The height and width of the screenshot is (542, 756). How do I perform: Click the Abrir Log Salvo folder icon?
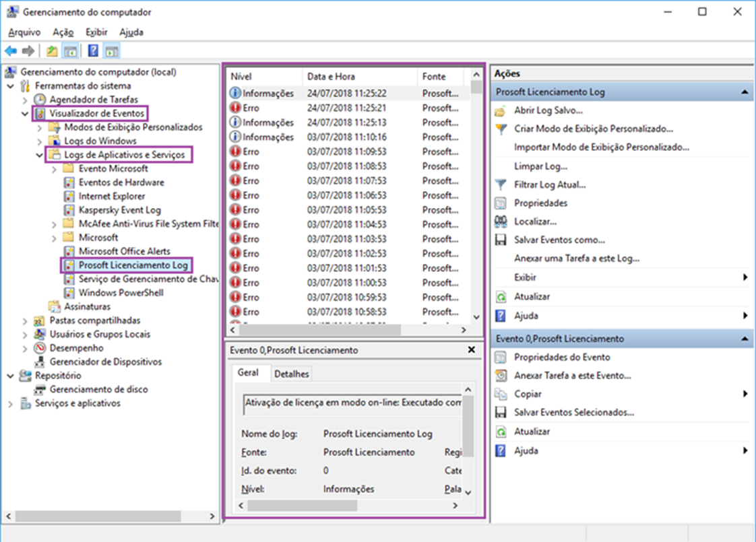coord(501,111)
